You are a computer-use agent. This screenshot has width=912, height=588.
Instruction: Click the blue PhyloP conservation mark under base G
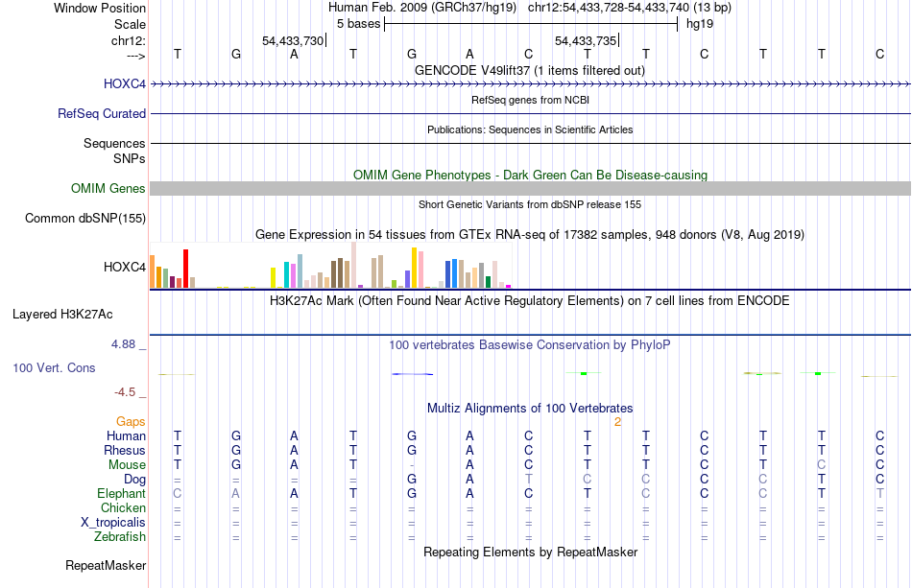point(412,374)
